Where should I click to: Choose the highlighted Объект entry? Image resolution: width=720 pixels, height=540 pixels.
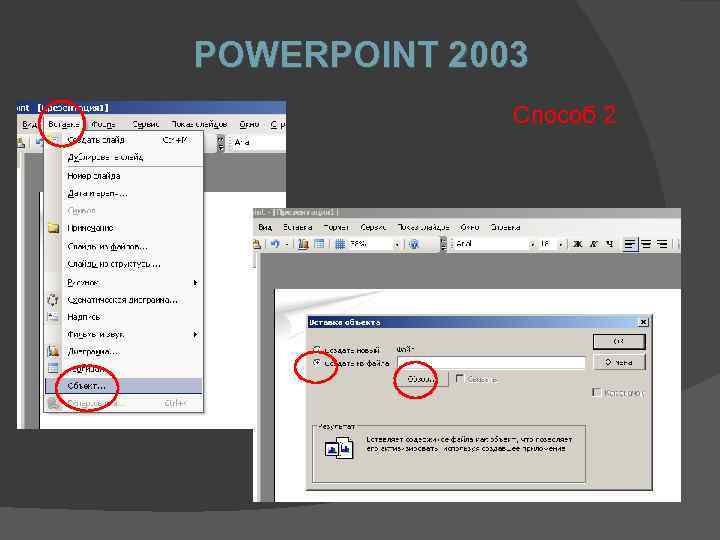click(x=124, y=386)
